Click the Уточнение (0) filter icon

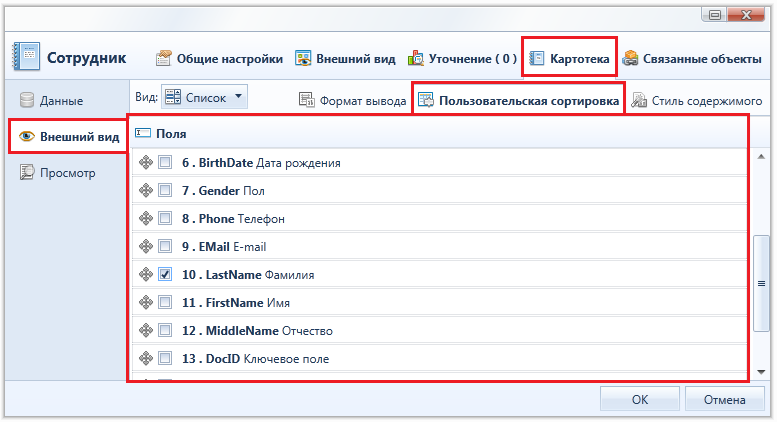[415, 58]
